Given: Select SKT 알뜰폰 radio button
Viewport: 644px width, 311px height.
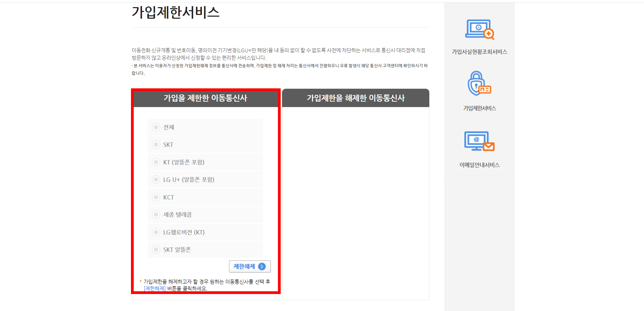Looking at the screenshot, I should tap(156, 249).
